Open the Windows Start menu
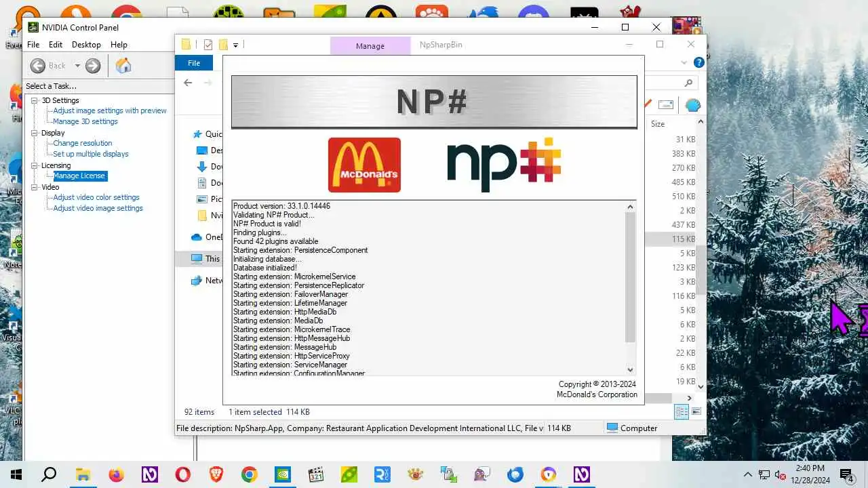This screenshot has width=868, height=488. click(x=16, y=474)
